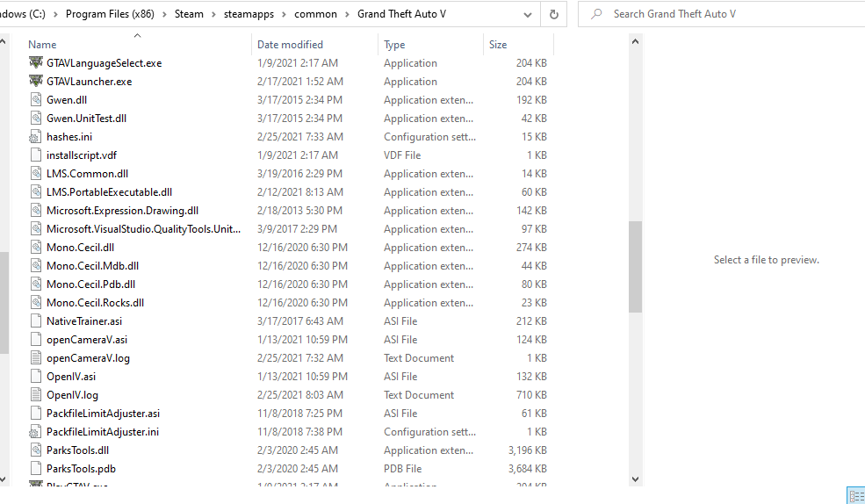Click 3,684 KB size of ParksTools.pdb

click(x=528, y=469)
